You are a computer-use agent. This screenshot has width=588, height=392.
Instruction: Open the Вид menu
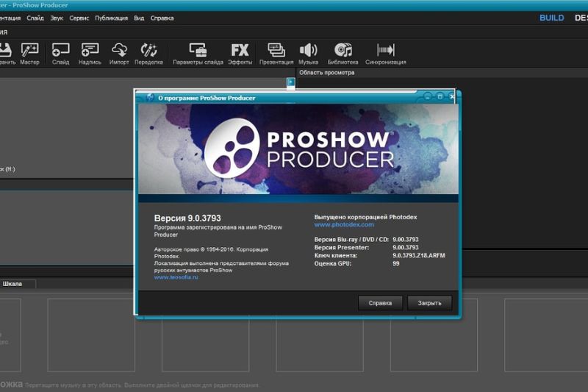coord(139,18)
